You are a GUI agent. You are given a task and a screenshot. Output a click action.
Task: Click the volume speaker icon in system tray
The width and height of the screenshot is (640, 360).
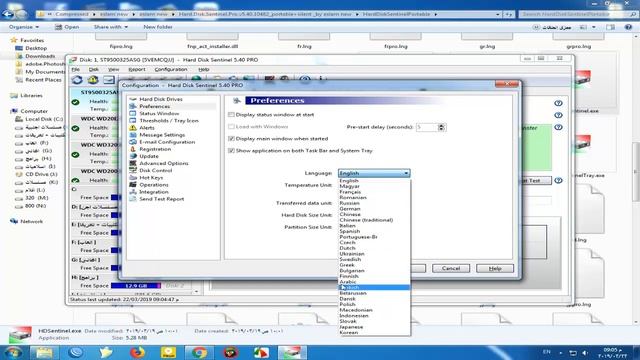[585, 353]
